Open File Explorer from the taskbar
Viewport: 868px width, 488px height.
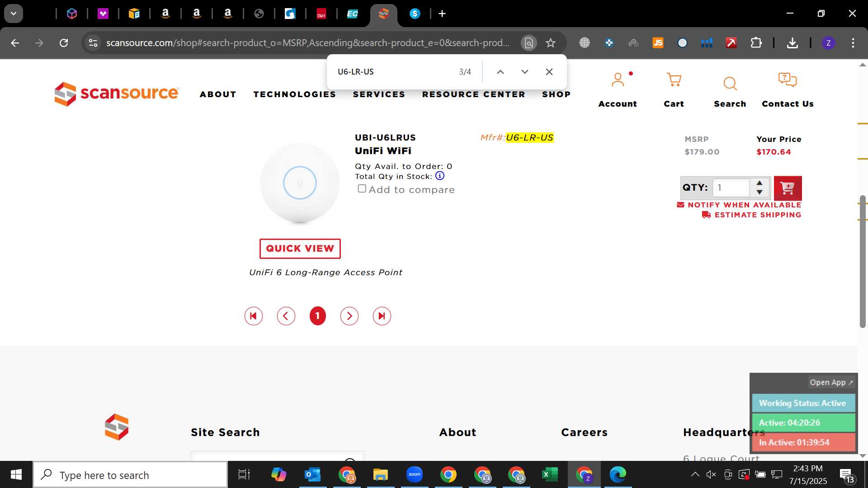[381, 474]
